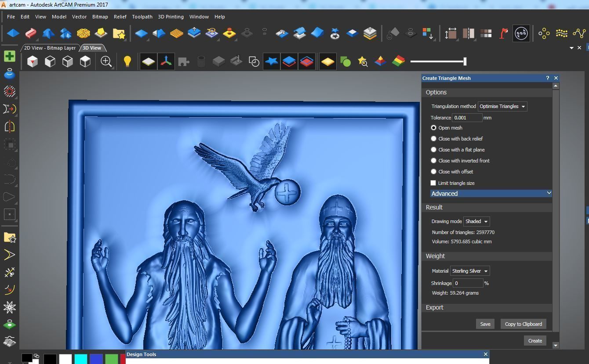Click the circled dashed-oval icon in top toolbar

521,33
